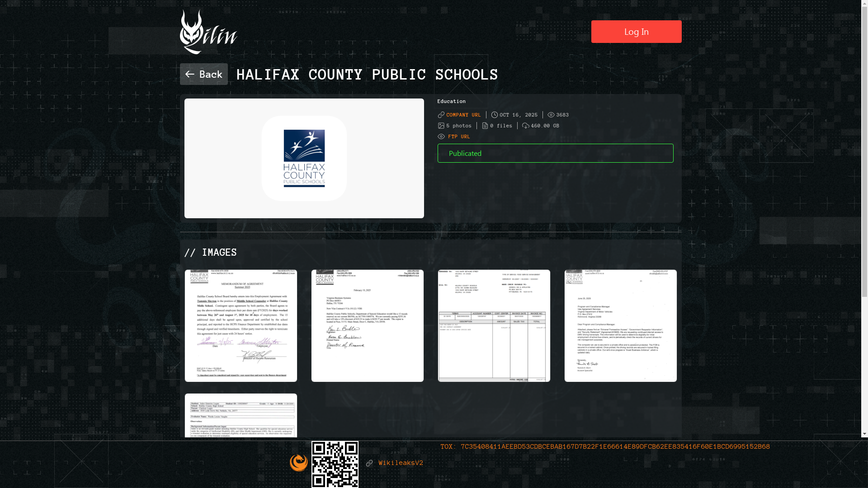Screen dimensions: 868x488
Task: Open the Director of Finance signed letter thumbnail
Action: tap(368, 326)
